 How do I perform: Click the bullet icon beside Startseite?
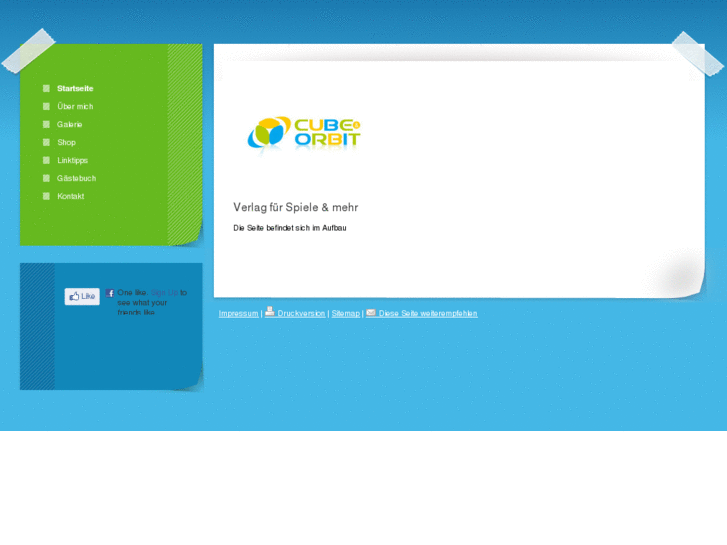coord(46,89)
